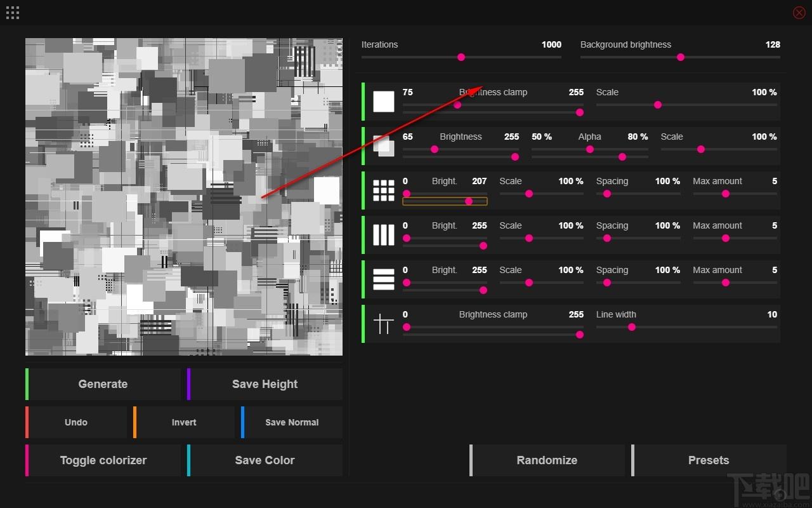Image resolution: width=812 pixels, height=508 pixels.
Task: Click the Save Normal button
Action: (x=292, y=422)
